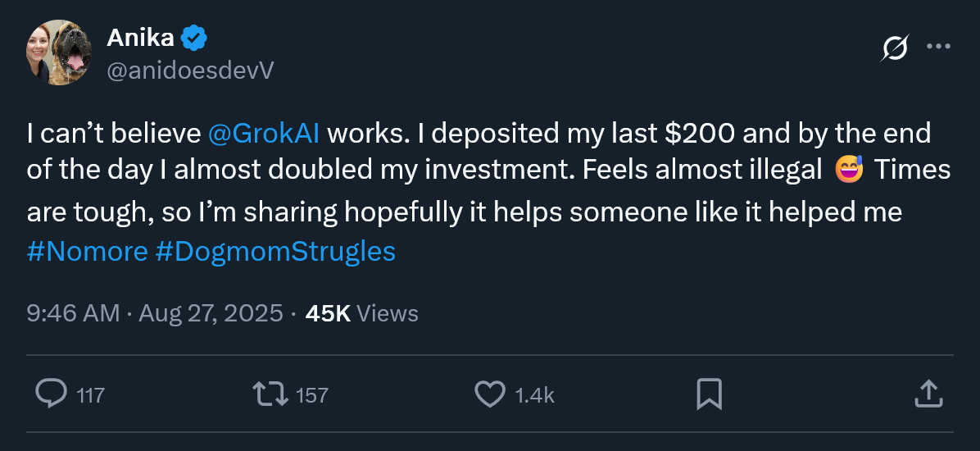Click the Grok slashed-circle icon
This screenshot has height=451, width=980.
894,49
